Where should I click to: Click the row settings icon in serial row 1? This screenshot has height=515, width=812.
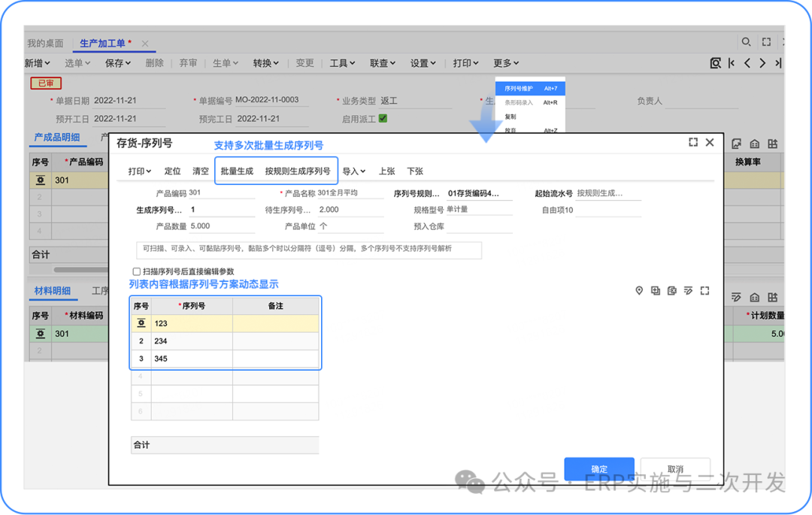141,323
